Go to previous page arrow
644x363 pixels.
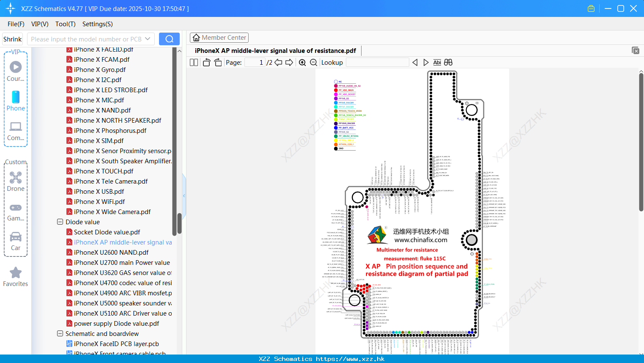point(278,62)
